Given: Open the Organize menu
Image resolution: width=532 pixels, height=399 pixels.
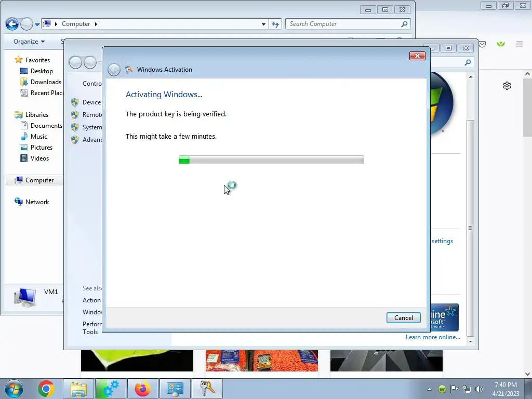Looking at the screenshot, I should pyautogui.click(x=29, y=42).
